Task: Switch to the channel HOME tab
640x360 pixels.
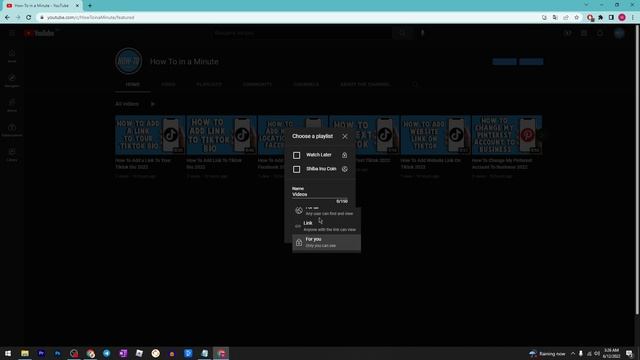Action: [x=133, y=84]
